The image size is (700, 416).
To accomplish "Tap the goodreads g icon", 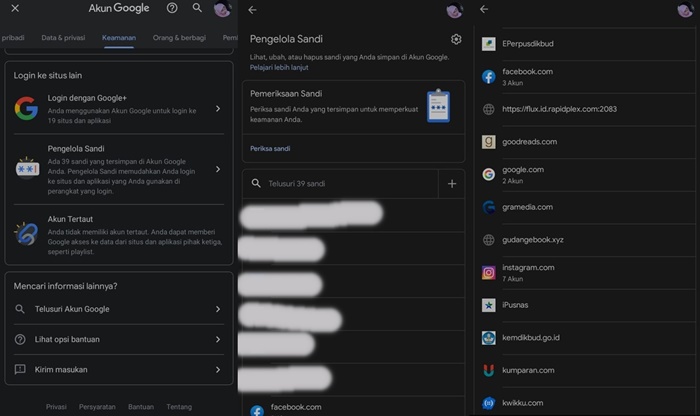I will coord(488,142).
